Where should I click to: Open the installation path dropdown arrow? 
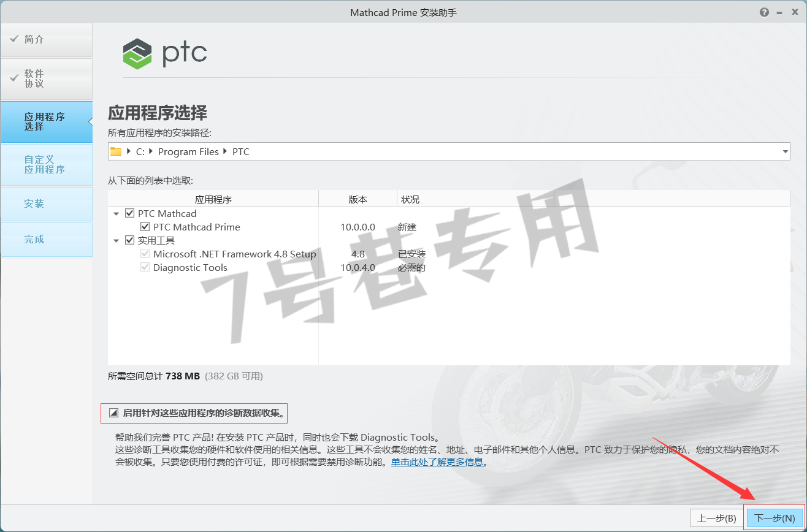[x=785, y=151]
